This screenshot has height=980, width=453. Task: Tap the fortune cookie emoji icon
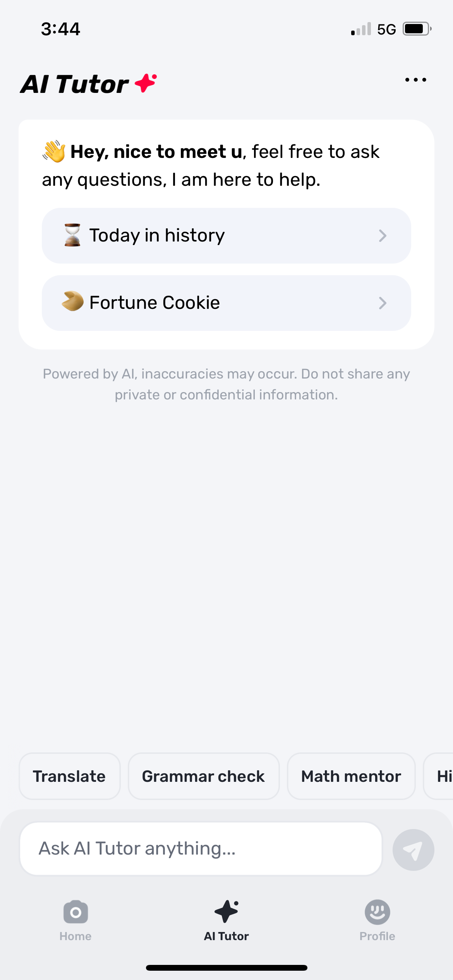pos(72,302)
